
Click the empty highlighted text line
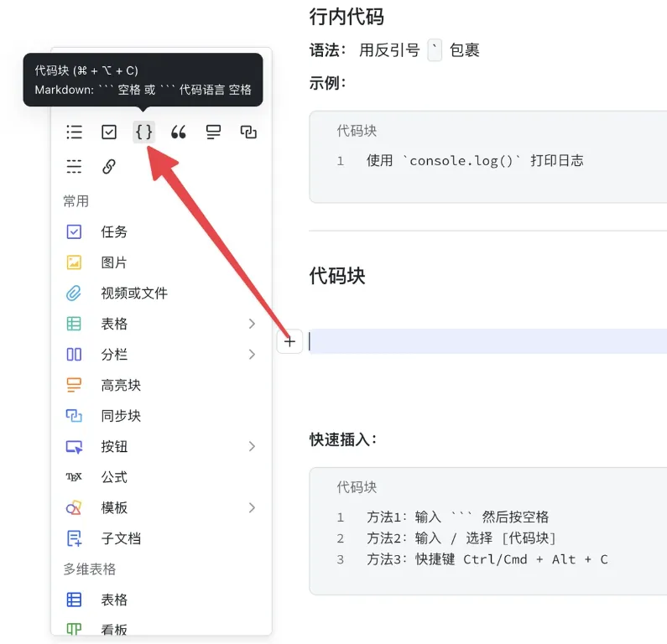[487, 341]
